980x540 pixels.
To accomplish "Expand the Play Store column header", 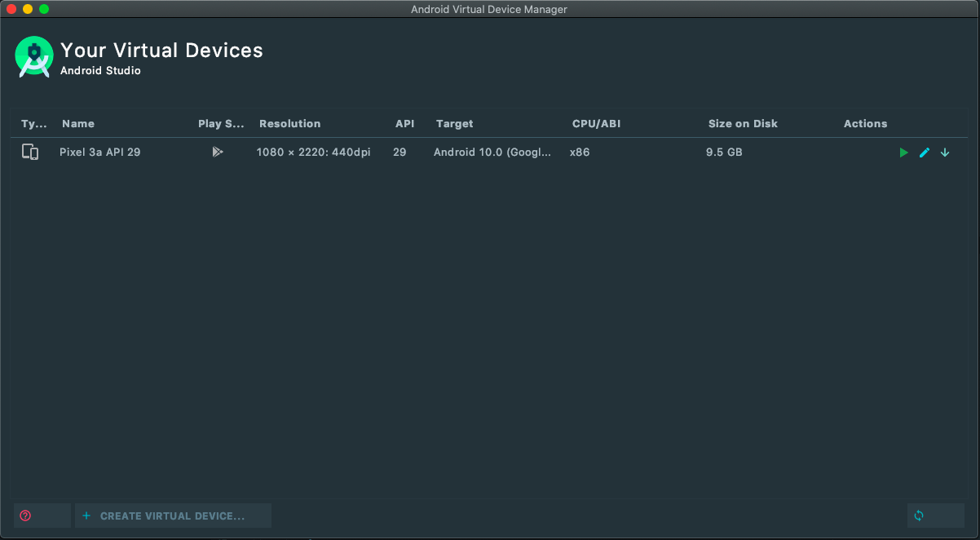I will point(221,123).
